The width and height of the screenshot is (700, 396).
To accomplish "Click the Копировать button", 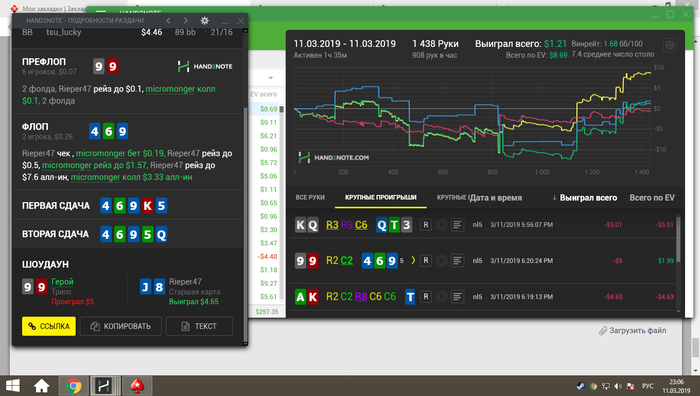I will tap(121, 326).
